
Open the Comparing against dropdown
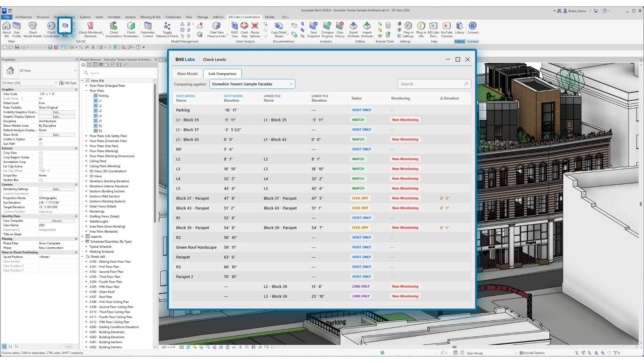point(252,84)
